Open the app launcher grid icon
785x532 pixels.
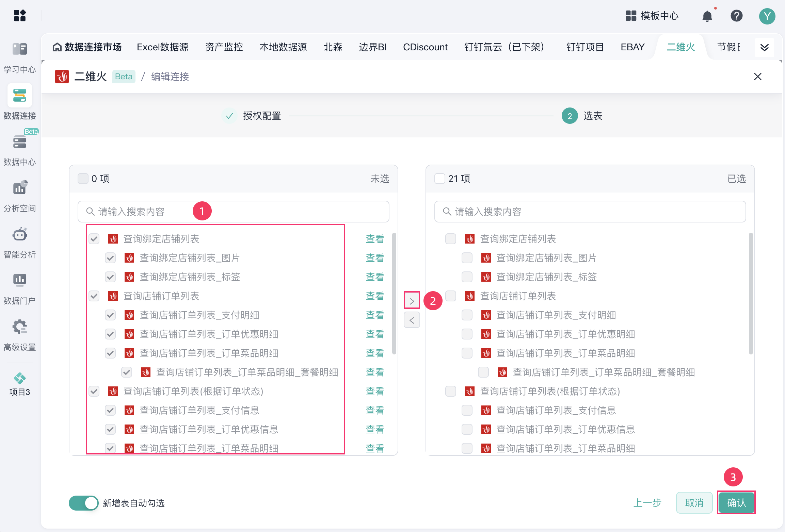tap(20, 16)
